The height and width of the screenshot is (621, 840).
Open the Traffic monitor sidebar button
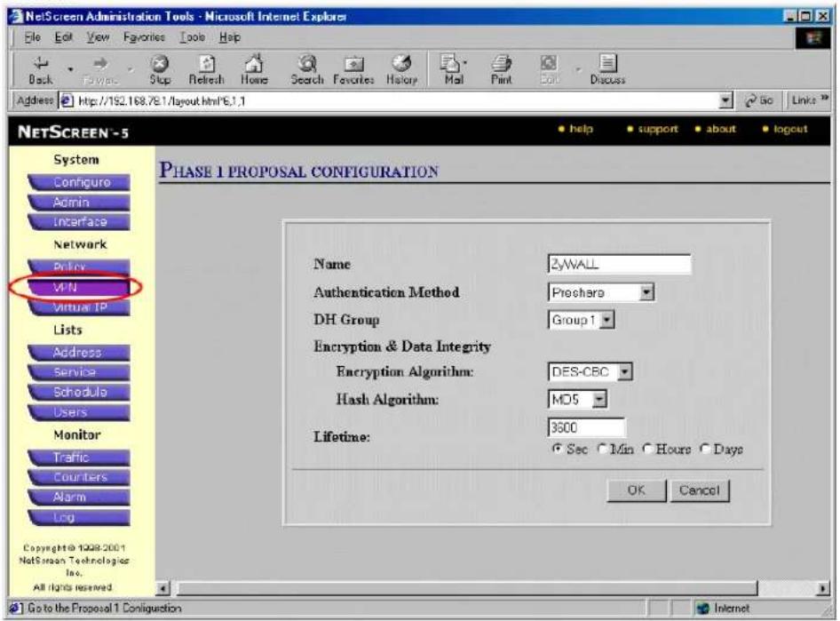(79, 458)
